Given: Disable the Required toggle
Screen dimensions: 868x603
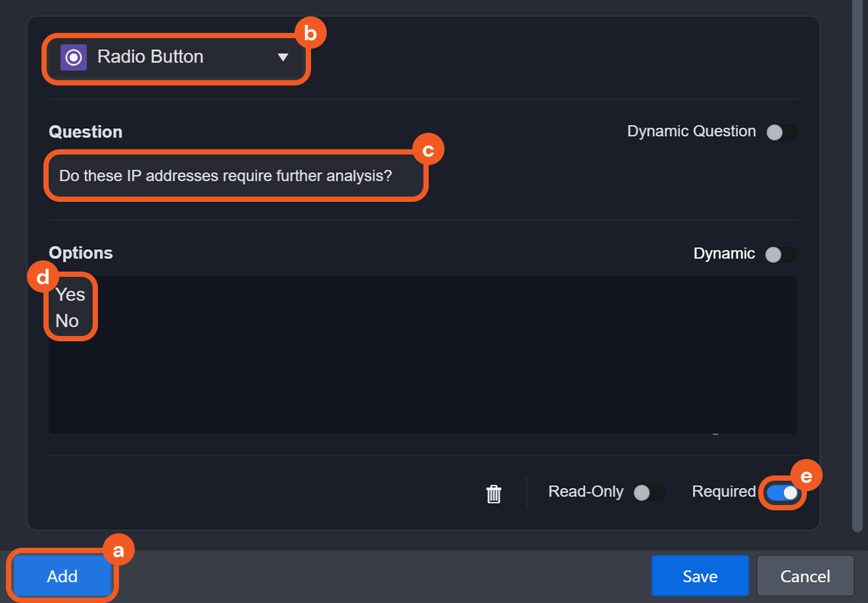Looking at the screenshot, I should (x=783, y=493).
